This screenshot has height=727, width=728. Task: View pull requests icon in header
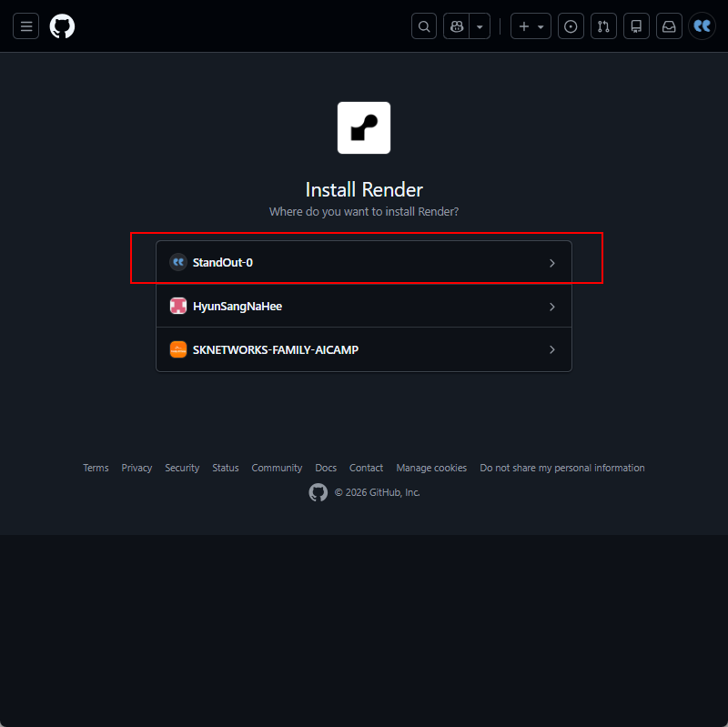pos(603,26)
